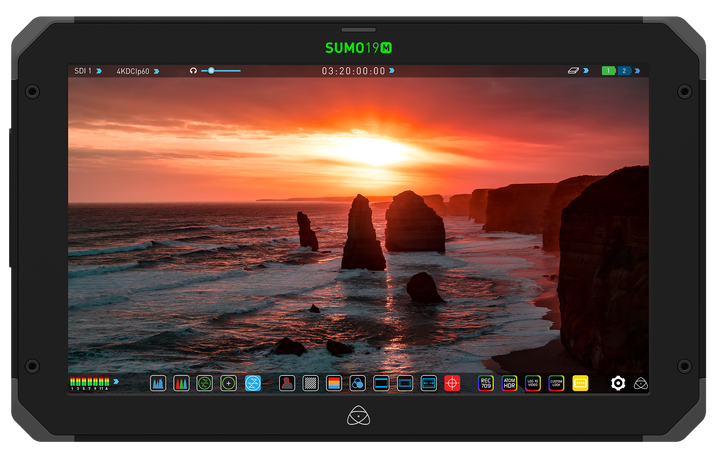The width and height of the screenshot is (720, 464).
Task: Activate the false color display
Action: point(334,383)
